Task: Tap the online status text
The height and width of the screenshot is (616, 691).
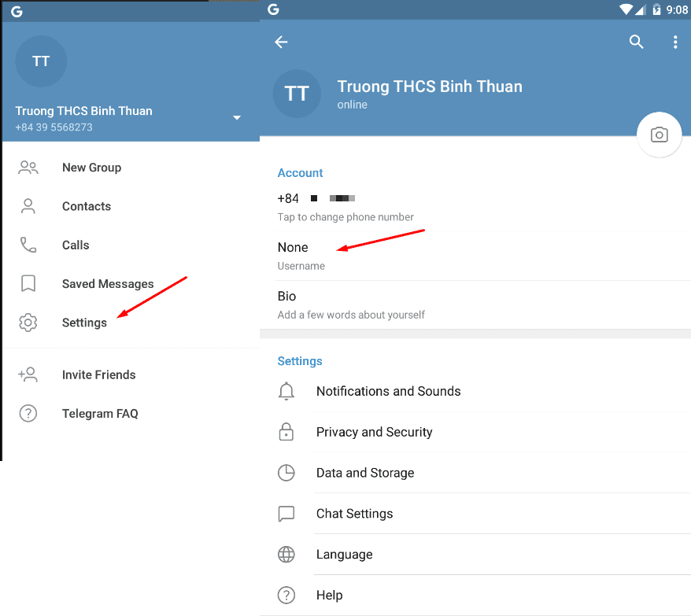Action: coord(352,105)
